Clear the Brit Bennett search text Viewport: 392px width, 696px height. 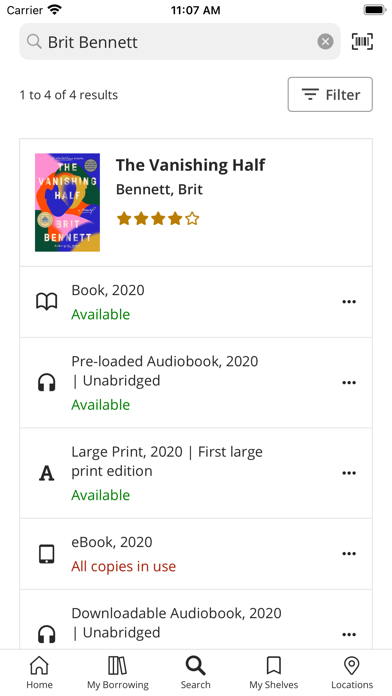(325, 42)
